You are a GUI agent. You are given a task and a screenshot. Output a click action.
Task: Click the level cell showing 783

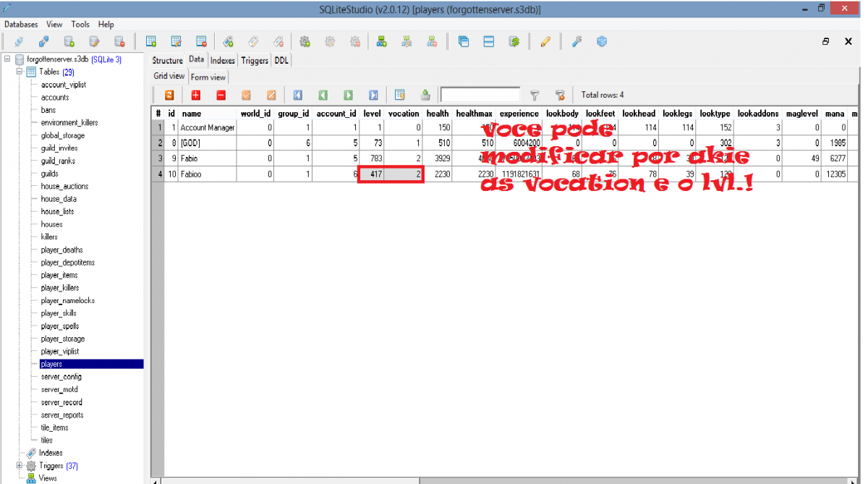click(x=372, y=158)
